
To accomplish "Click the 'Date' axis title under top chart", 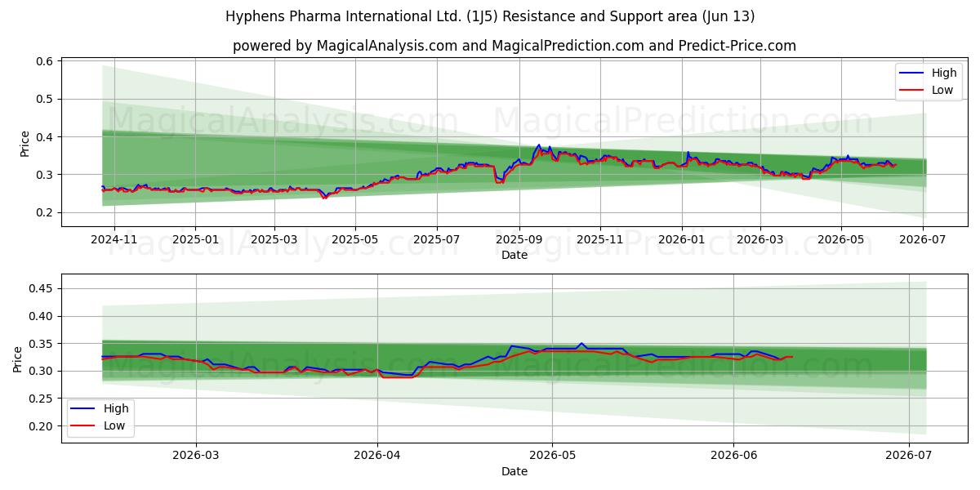I will point(514,256).
